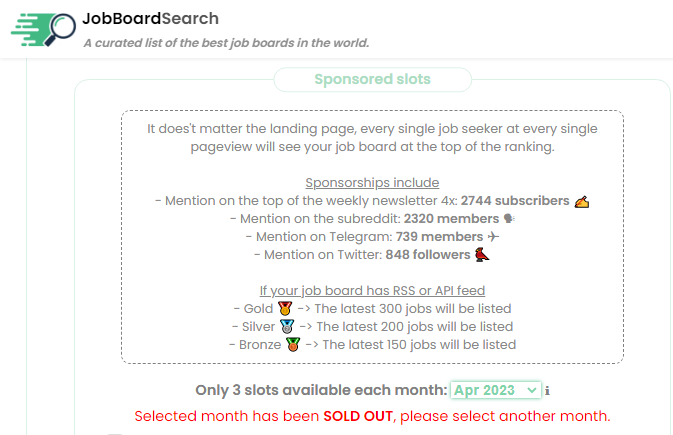Click the airplane Telegram emoji
The height and width of the screenshot is (435, 673).
[493, 237]
